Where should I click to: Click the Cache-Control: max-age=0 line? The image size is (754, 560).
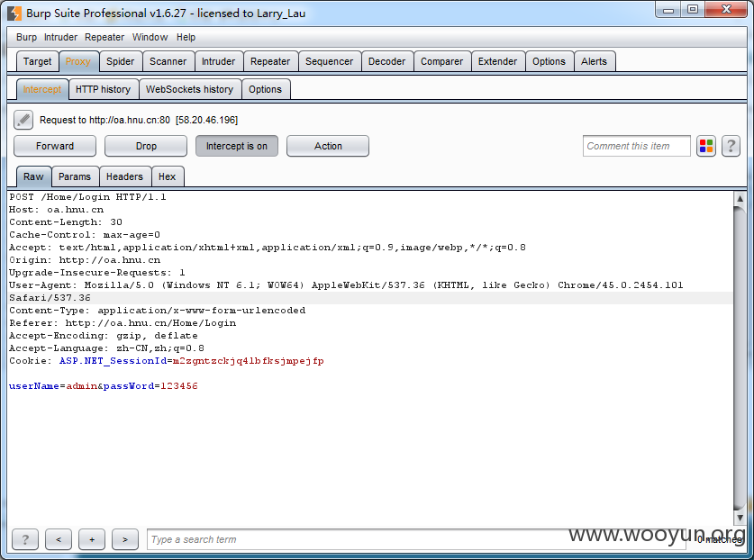click(x=85, y=235)
